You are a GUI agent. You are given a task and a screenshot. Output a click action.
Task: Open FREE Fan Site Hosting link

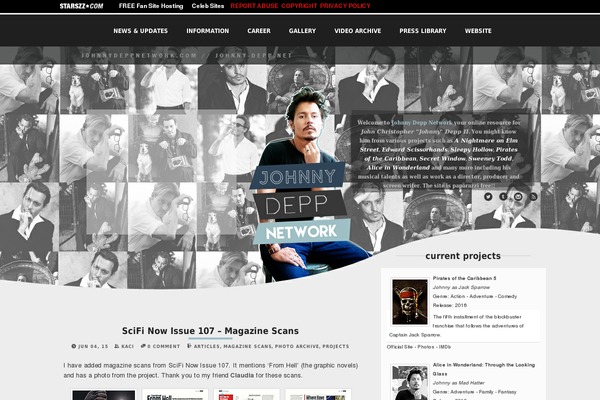[x=151, y=6]
